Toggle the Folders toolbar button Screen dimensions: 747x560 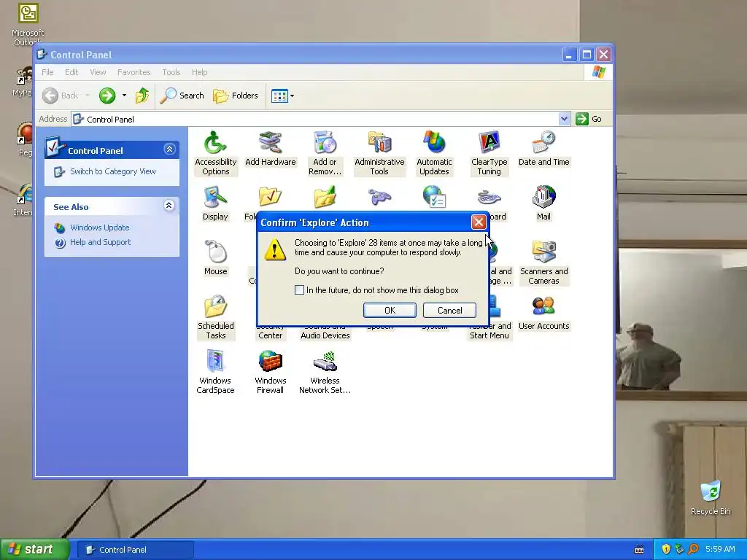pos(236,96)
